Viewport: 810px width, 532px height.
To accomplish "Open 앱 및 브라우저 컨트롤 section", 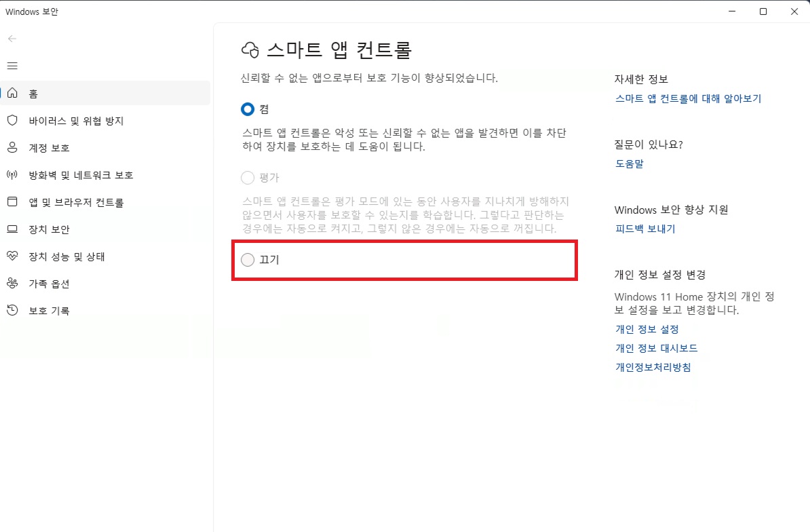I will pyautogui.click(x=105, y=202).
